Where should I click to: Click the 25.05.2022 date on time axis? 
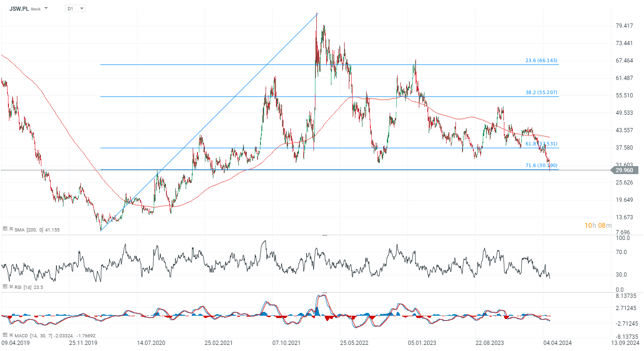355,344
